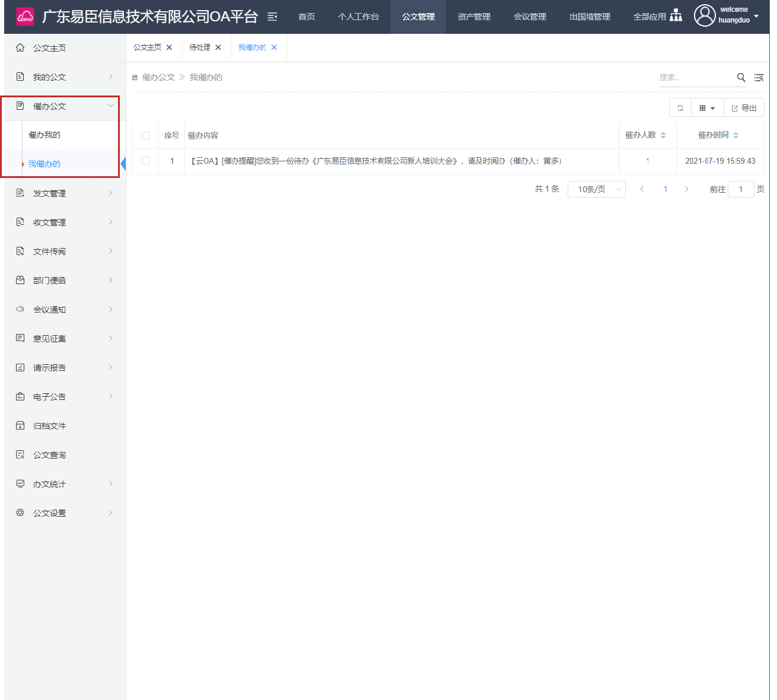Image resolution: width=777 pixels, height=700 pixels.
Task: Click the 部门便函 mail icon
Action: pyautogui.click(x=20, y=280)
